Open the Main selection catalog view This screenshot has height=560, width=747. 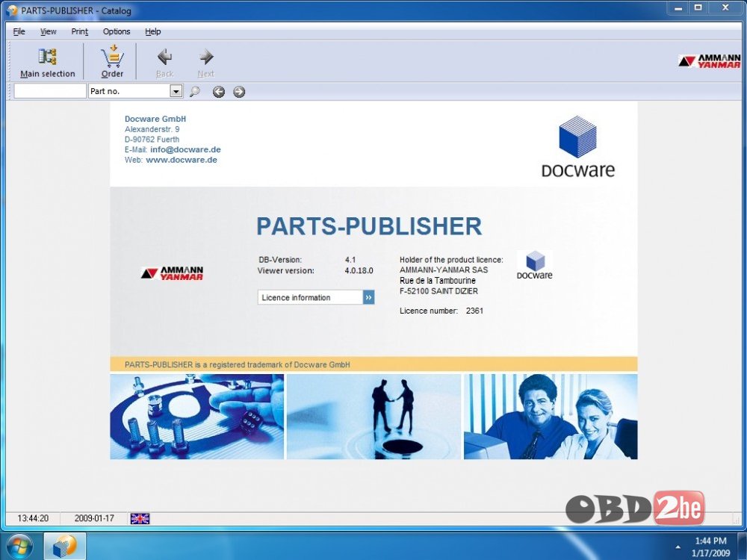pos(48,62)
